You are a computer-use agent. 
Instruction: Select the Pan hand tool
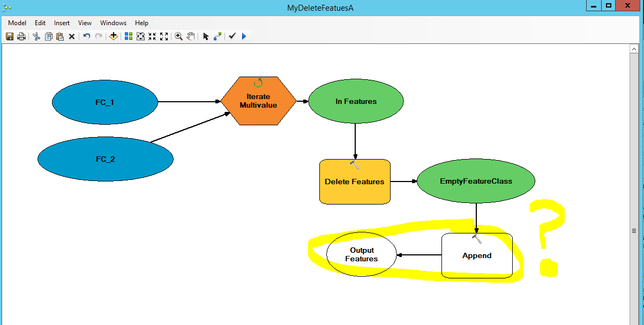tap(191, 36)
